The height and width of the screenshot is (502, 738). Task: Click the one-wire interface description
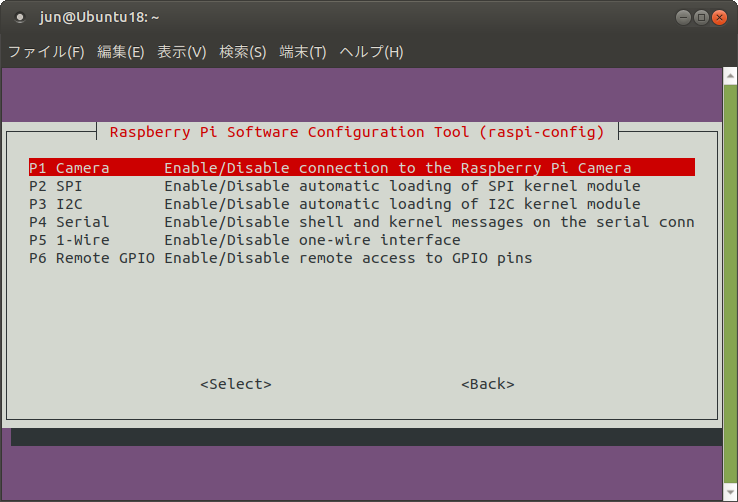313,240
